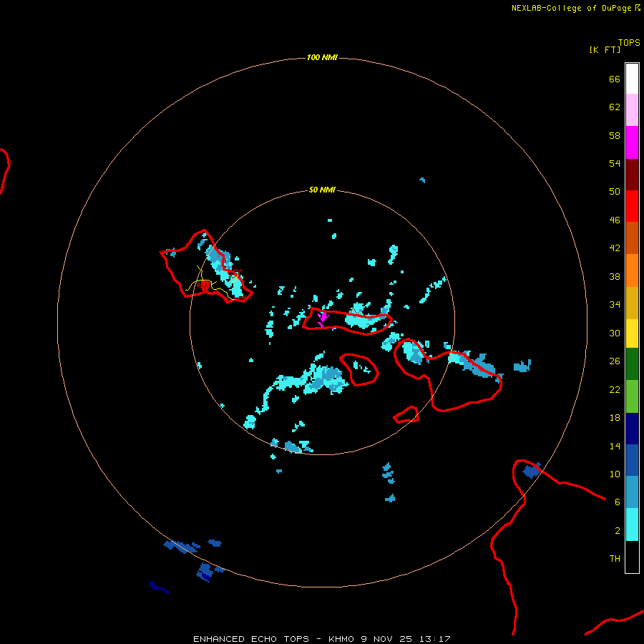Pick the medium blue legend swatch

click(632, 460)
